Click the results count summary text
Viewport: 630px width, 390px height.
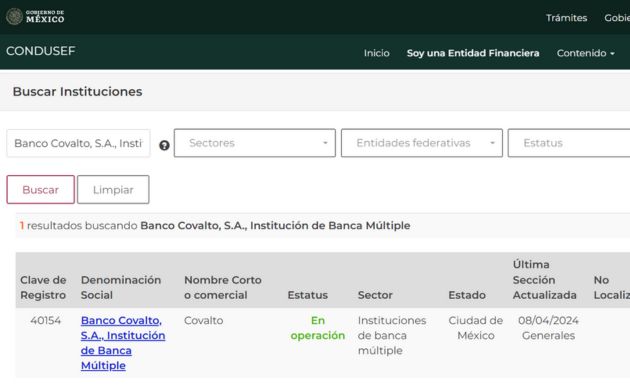(x=215, y=226)
